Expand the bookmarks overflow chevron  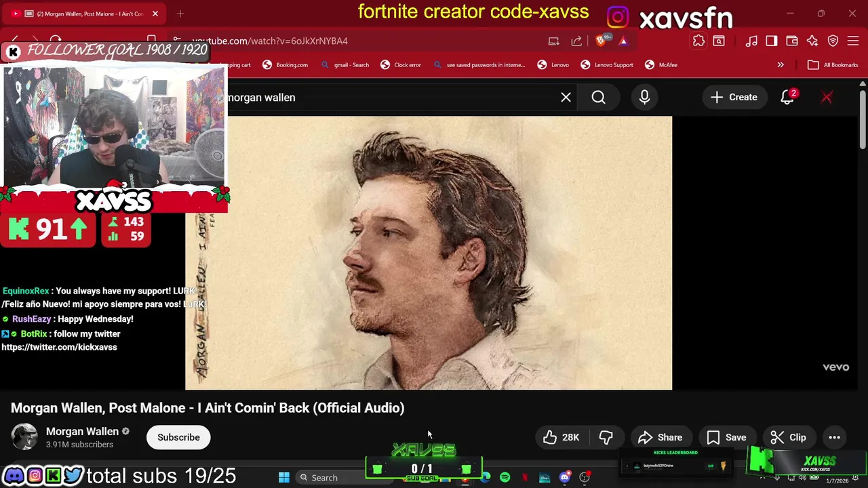(x=781, y=65)
